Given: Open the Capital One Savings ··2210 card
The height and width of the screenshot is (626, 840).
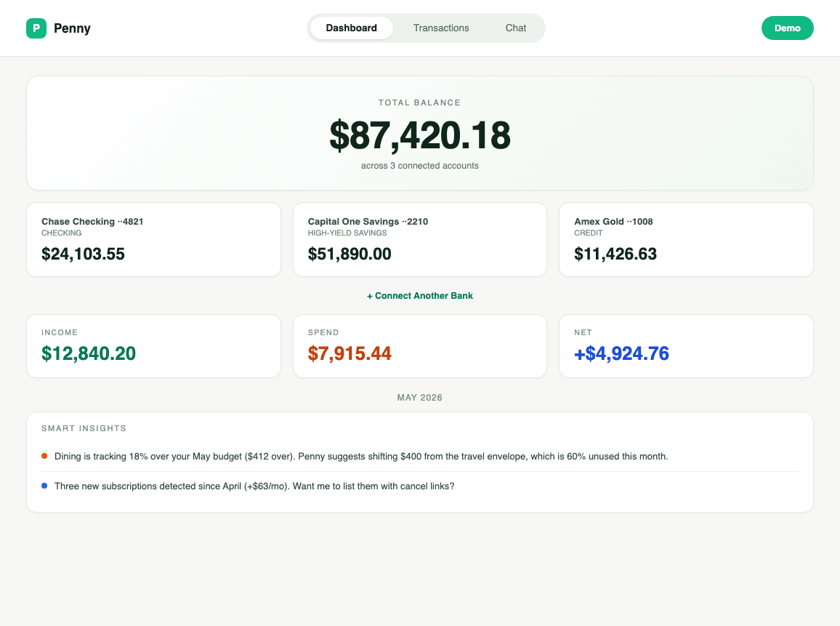Looking at the screenshot, I should pyautogui.click(x=420, y=240).
